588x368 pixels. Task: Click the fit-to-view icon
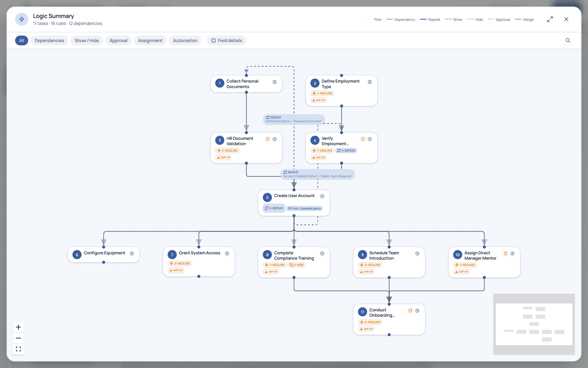(x=18, y=349)
